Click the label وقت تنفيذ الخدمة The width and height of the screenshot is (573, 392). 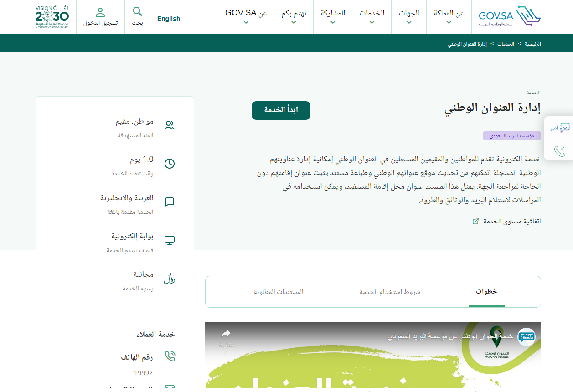tap(132, 174)
